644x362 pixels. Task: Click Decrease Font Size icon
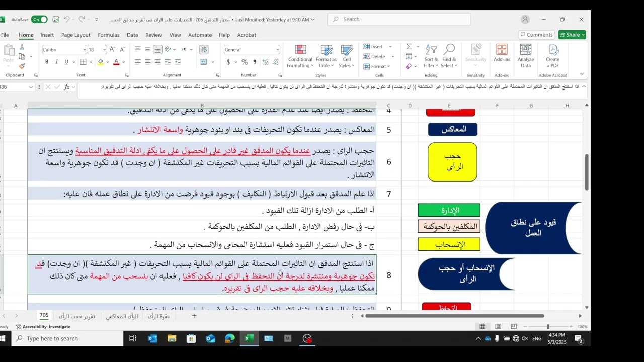pyautogui.click(x=122, y=49)
